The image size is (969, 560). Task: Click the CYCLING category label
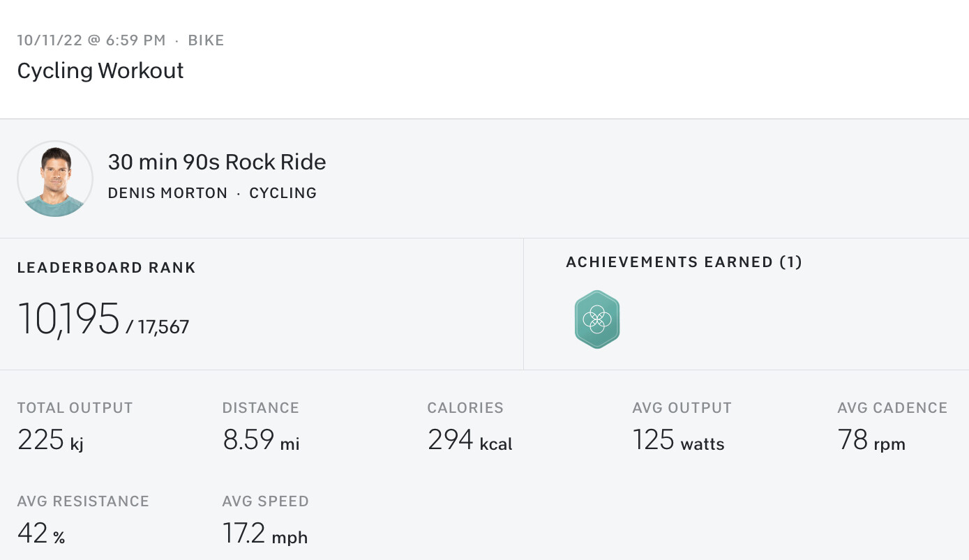point(283,193)
